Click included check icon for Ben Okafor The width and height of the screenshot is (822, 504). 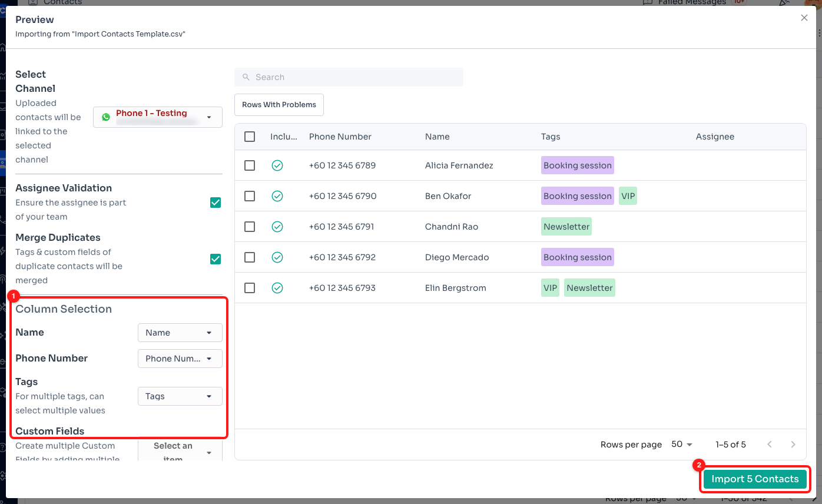point(277,196)
